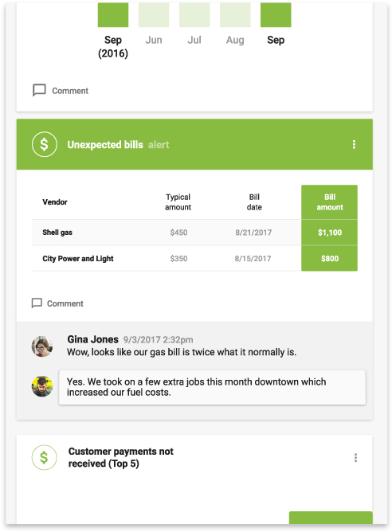This screenshot has width=392, height=532.
Task: Select the Jul month label
Action: click(x=194, y=40)
